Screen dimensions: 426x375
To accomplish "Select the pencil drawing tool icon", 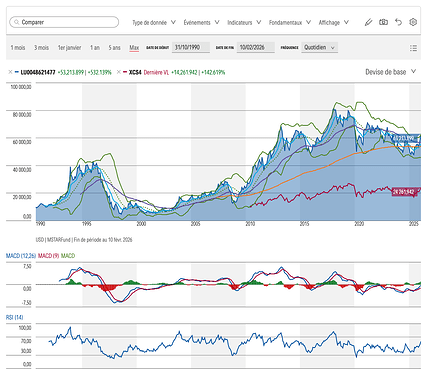I will (368, 22).
